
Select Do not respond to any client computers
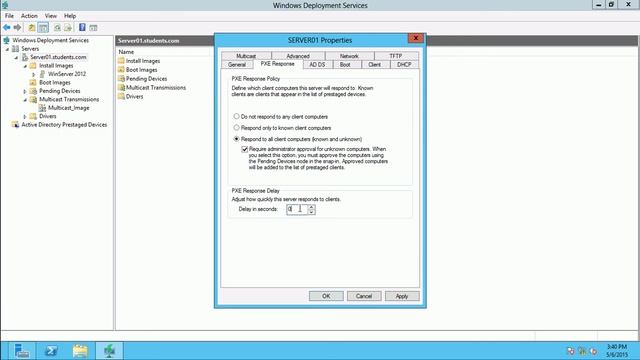coord(236,116)
